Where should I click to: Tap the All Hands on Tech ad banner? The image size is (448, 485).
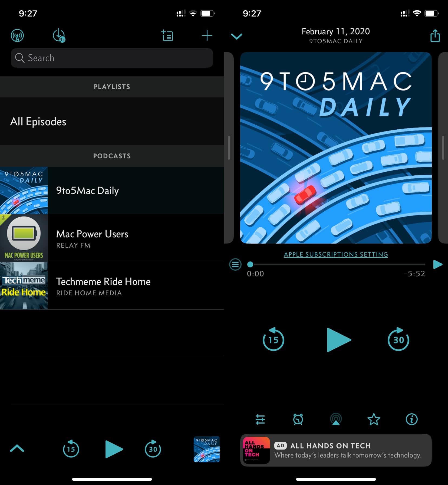coord(336,450)
